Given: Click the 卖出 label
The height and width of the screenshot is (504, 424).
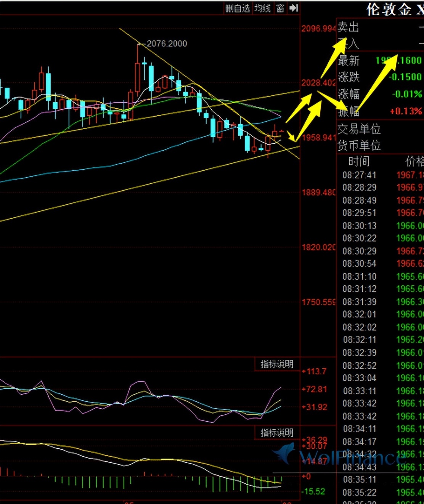Looking at the screenshot, I should [348, 27].
